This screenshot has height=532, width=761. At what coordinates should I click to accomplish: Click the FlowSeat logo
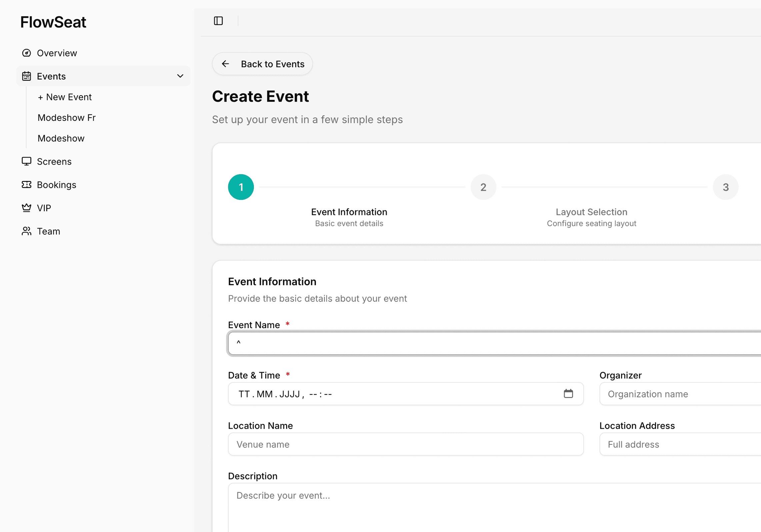53,22
